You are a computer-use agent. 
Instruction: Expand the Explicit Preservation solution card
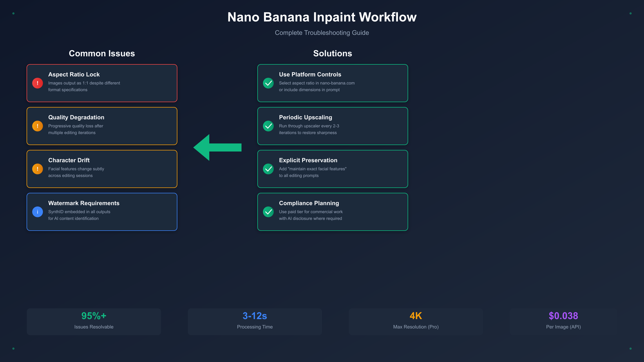coord(332,169)
